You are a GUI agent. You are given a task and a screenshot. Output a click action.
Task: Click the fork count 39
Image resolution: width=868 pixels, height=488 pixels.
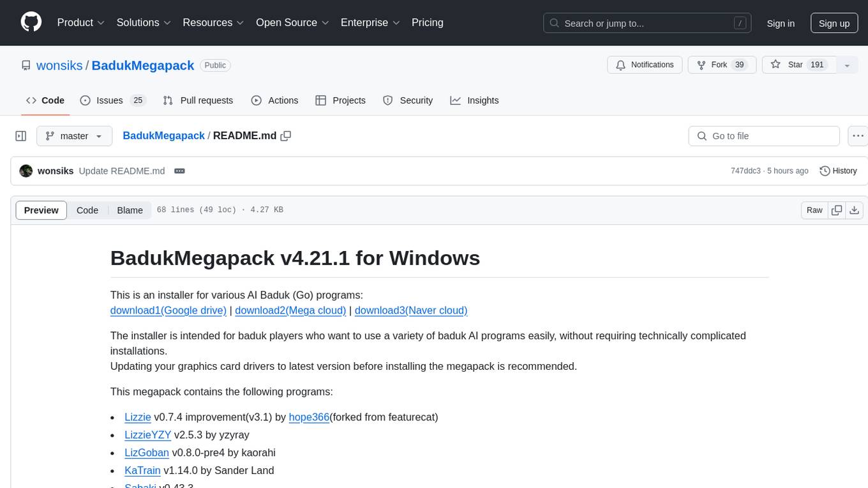tap(740, 65)
